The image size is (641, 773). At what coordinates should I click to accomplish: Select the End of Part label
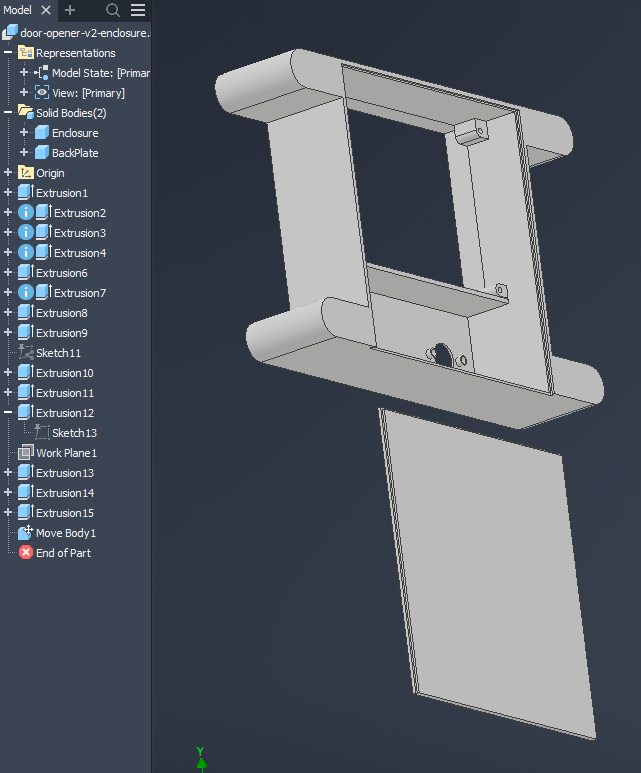pyautogui.click(x=63, y=553)
